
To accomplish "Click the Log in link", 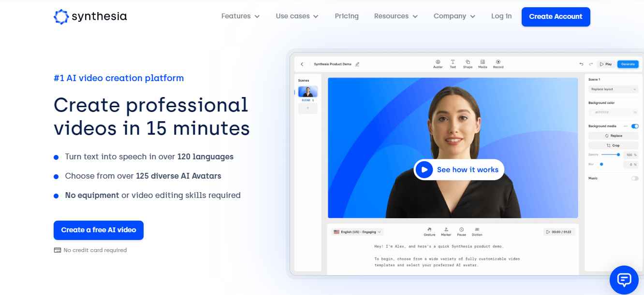I will pyautogui.click(x=501, y=16).
